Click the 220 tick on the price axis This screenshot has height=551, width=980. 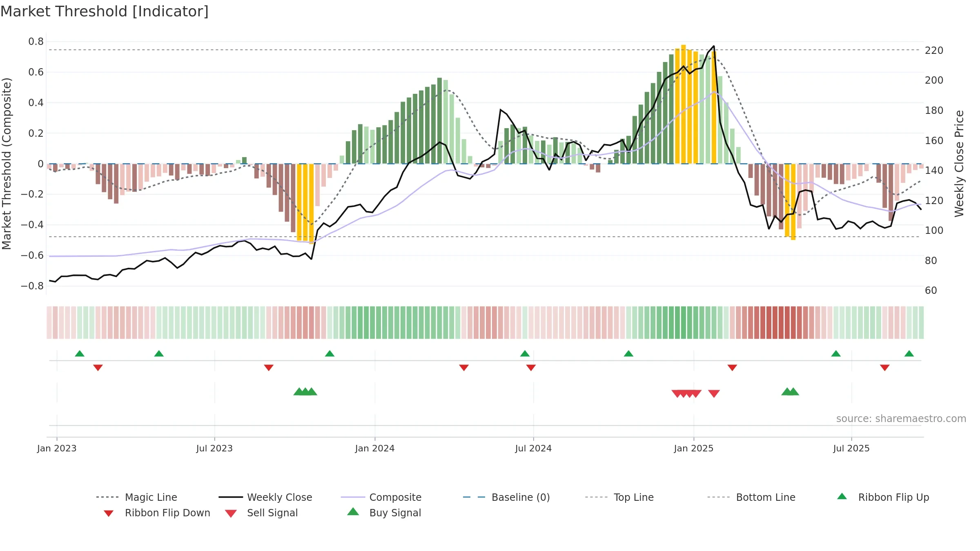pyautogui.click(x=934, y=51)
